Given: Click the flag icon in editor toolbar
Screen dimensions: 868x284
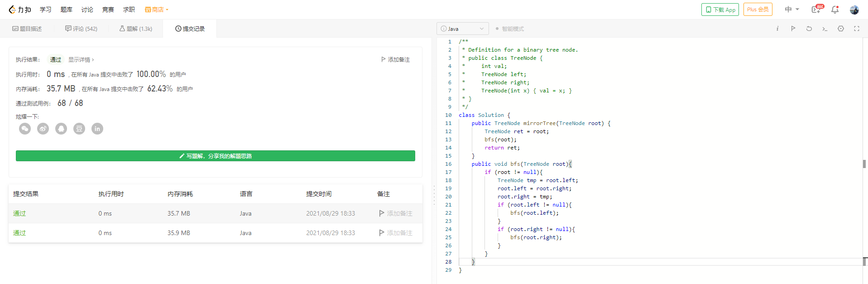Looking at the screenshot, I should [793, 29].
